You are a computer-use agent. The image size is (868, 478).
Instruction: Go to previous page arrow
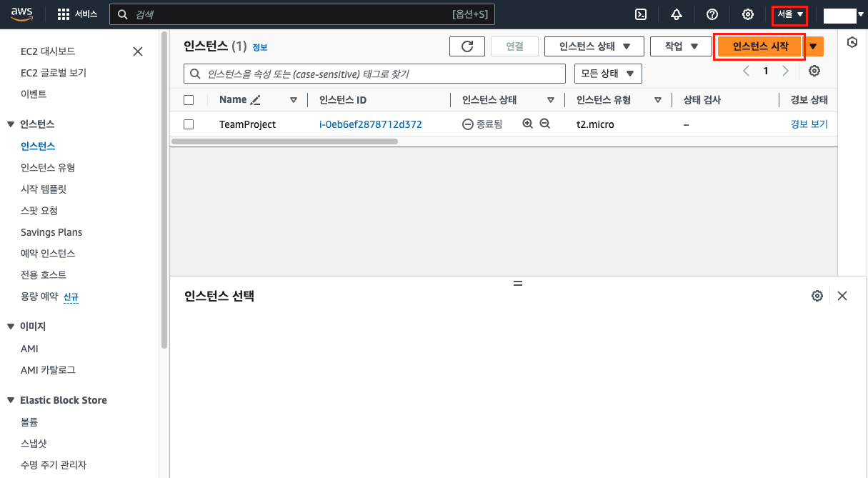746,71
